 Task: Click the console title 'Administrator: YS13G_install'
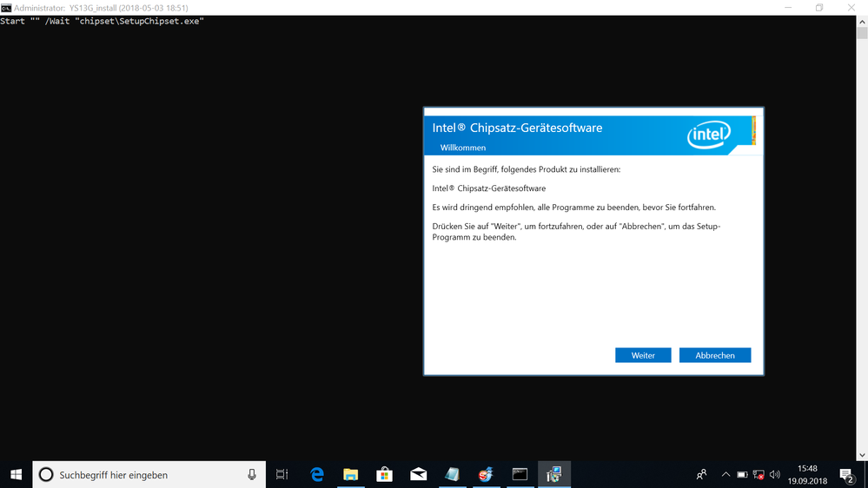click(x=101, y=8)
